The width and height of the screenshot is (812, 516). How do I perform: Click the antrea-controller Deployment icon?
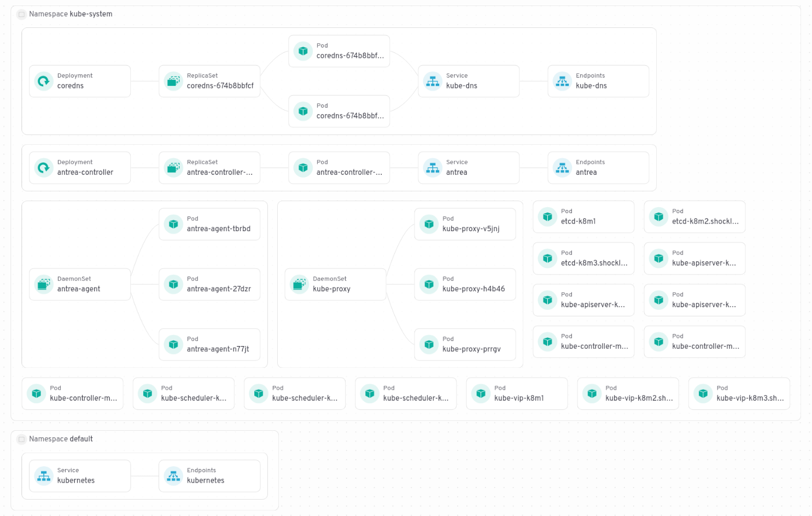pos(44,168)
